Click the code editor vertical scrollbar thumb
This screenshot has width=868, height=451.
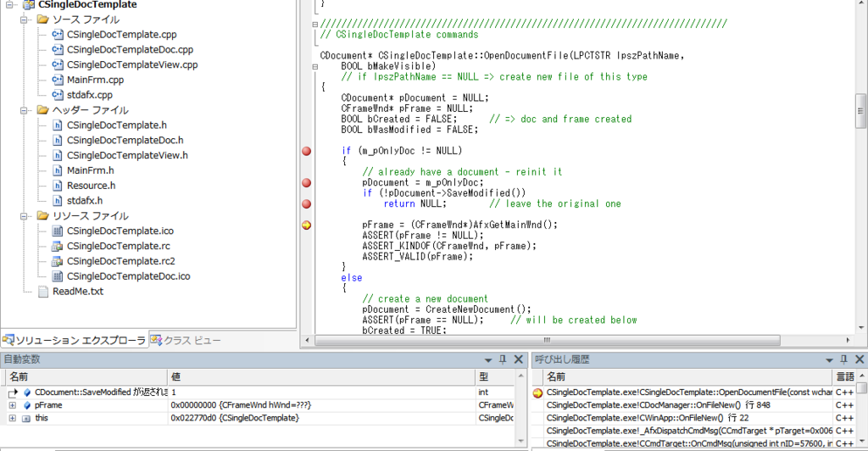[x=860, y=111]
